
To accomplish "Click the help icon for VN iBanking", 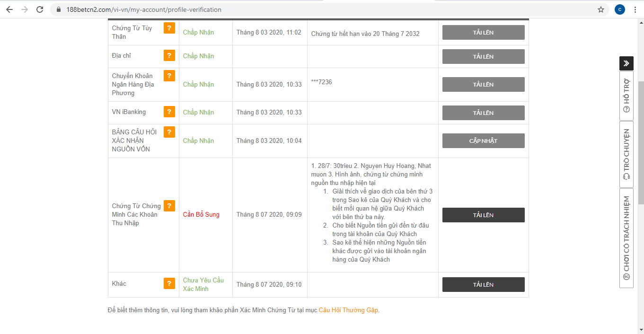I will (169, 112).
